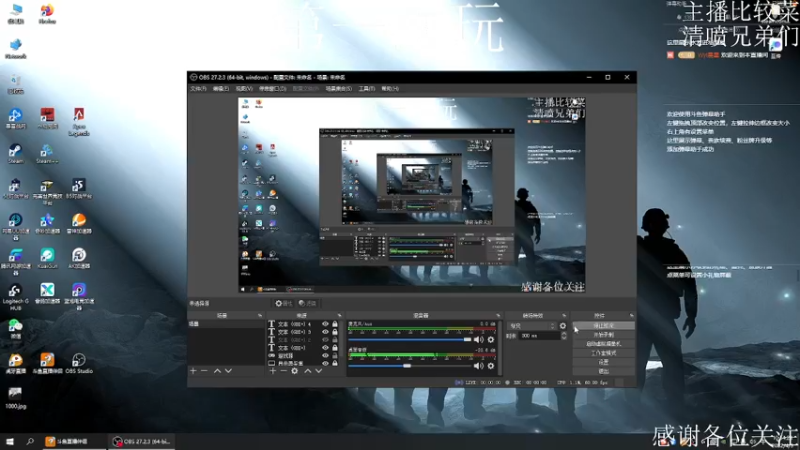Mute the 桌面音频 speaker icon
Screen dimensions: 800x450
(x=478, y=365)
